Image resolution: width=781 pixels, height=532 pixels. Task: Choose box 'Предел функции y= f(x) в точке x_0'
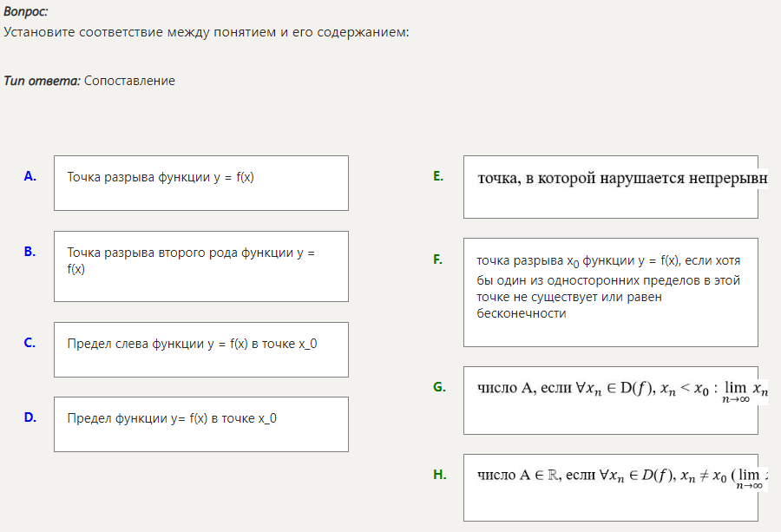point(200,424)
